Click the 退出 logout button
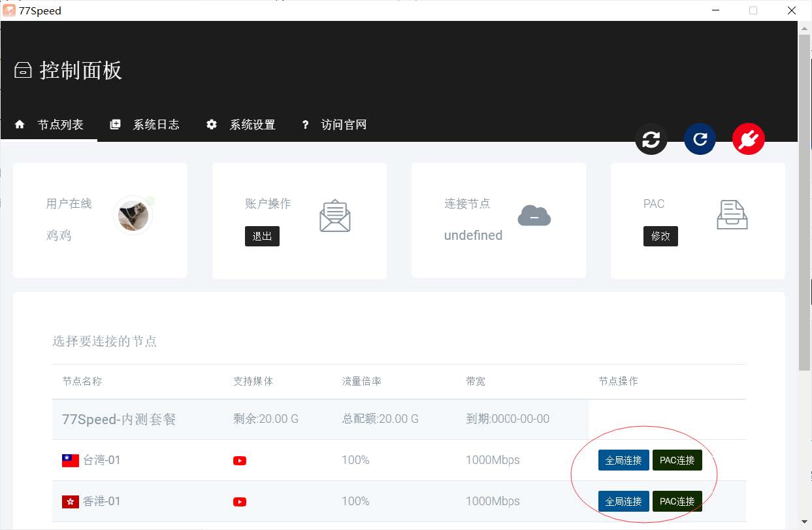The image size is (812, 530). [262, 236]
